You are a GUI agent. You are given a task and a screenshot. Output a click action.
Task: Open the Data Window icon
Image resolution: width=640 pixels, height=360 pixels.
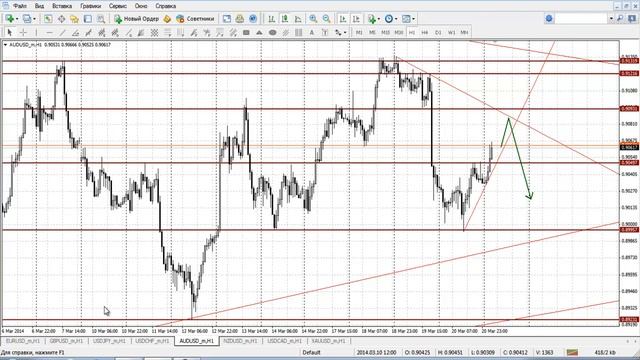(61, 19)
